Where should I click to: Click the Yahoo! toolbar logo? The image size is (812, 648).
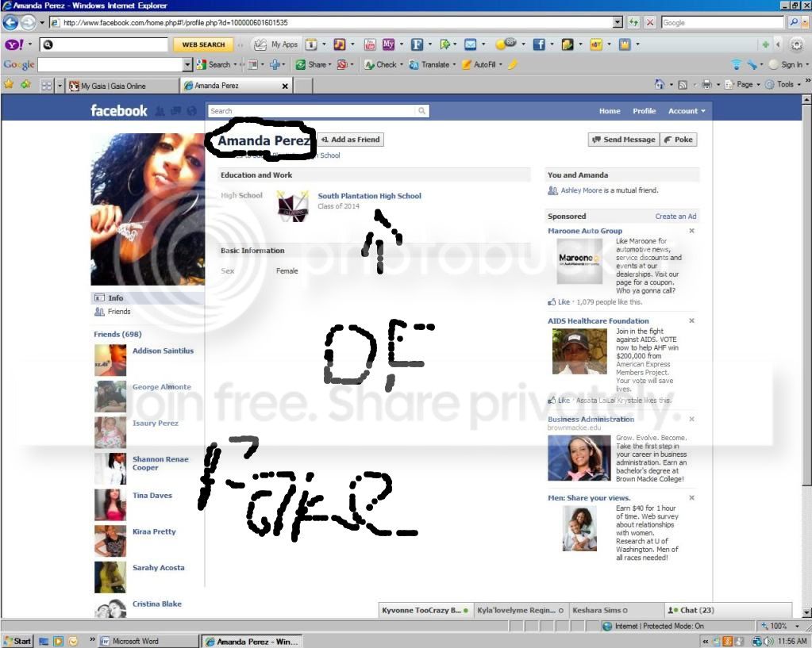14,44
